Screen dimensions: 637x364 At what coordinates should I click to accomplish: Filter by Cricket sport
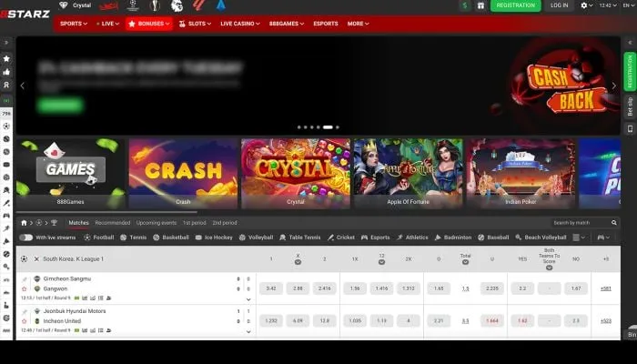coord(341,238)
